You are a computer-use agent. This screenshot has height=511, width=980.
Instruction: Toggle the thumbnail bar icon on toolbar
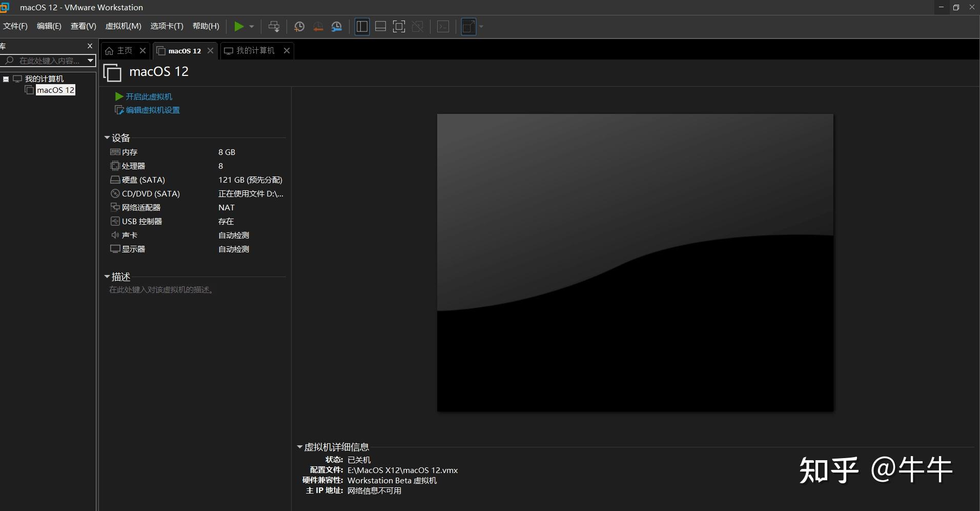(380, 27)
